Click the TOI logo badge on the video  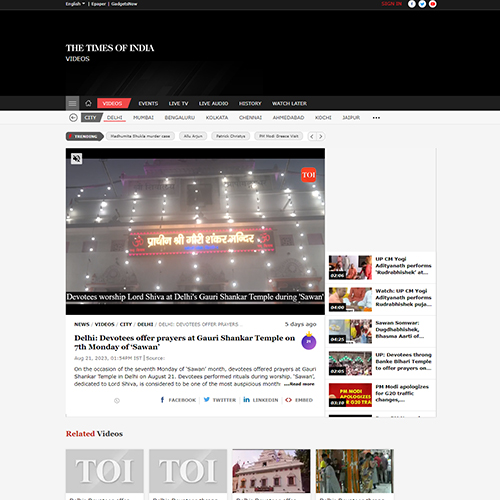coord(308,175)
